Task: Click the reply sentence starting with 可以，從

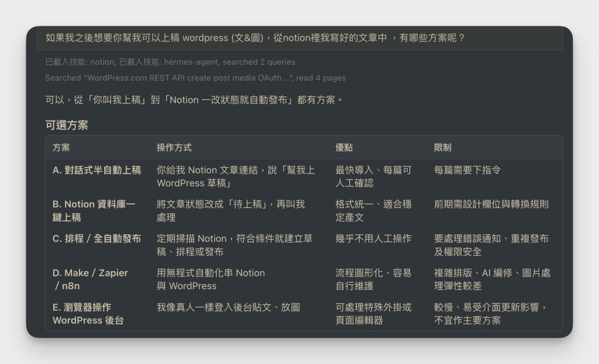Action: click(x=194, y=100)
